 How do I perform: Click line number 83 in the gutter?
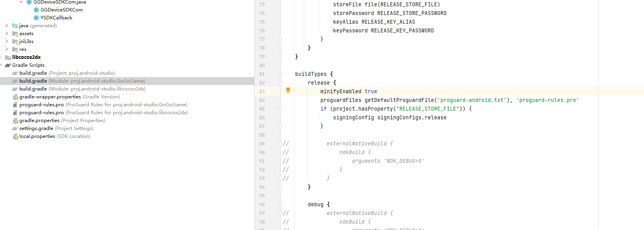tap(262, 91)
